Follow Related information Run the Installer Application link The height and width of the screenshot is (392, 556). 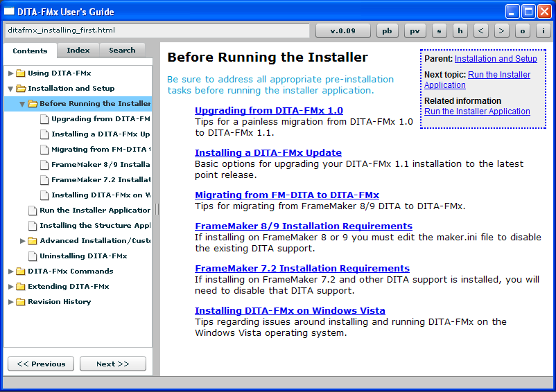click(x=477, y=112)
